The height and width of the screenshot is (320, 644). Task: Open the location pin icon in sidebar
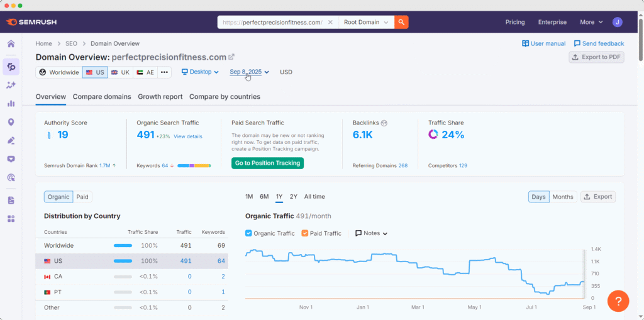click(11, 122)
